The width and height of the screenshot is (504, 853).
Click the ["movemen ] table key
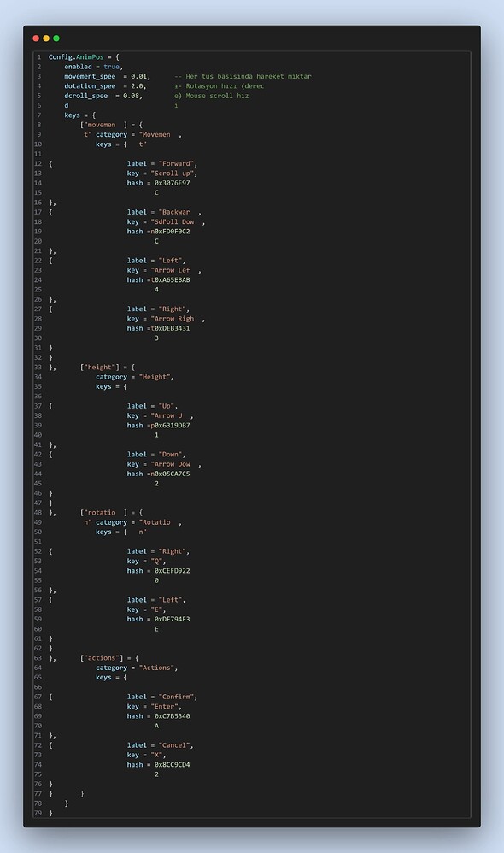click(104, 125)
